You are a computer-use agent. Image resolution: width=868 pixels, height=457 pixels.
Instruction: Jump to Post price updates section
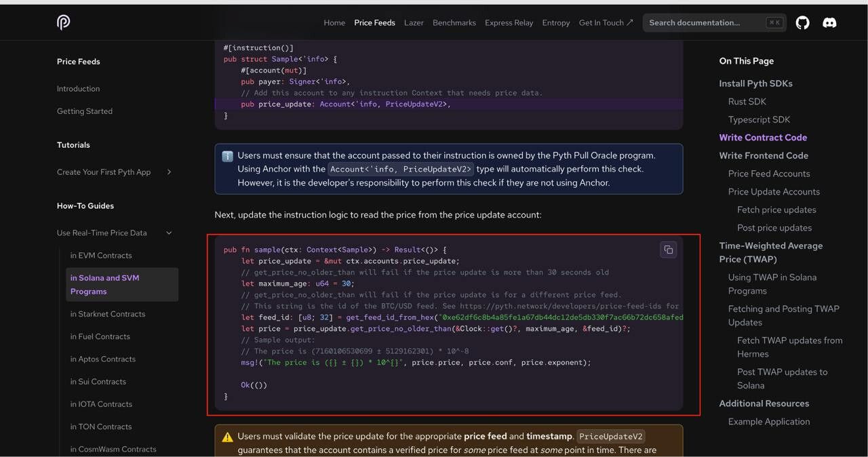click(x=774, y=228)
